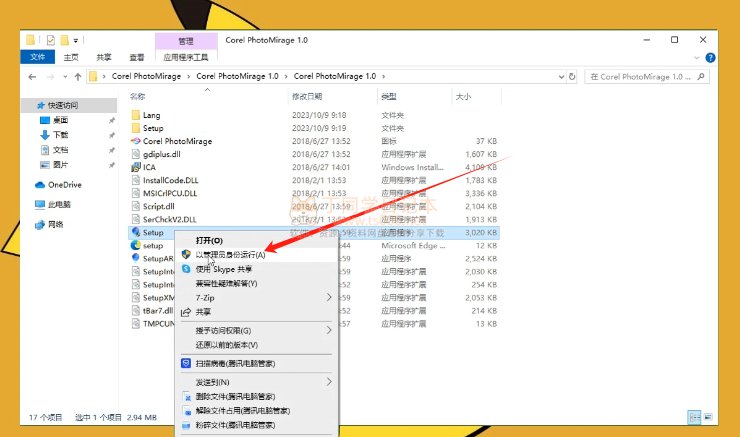Click the search magnifier icon

[701, 76]
